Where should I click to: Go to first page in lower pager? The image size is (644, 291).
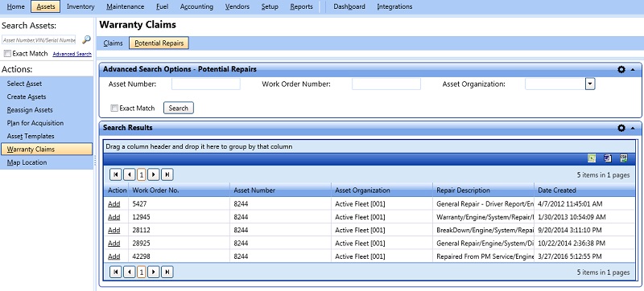(x=115, y=273)
